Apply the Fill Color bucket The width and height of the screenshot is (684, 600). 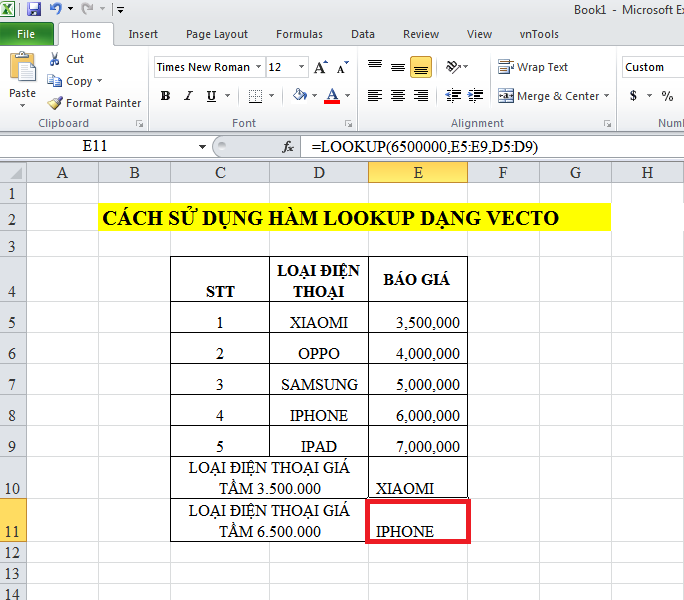300,95
